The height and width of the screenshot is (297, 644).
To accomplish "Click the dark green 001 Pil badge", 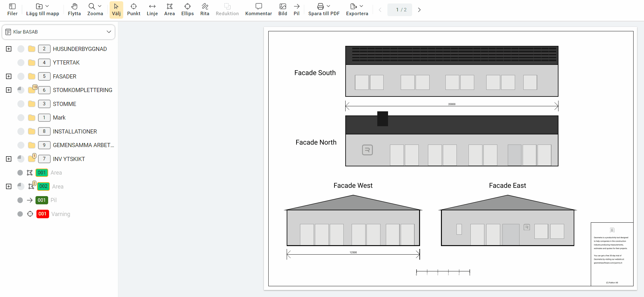I will click(41, 200).
